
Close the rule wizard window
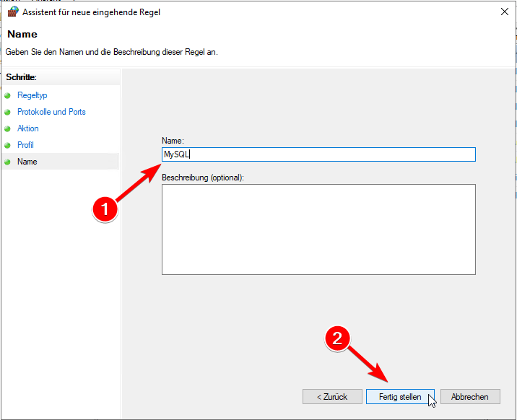point(505,12)
